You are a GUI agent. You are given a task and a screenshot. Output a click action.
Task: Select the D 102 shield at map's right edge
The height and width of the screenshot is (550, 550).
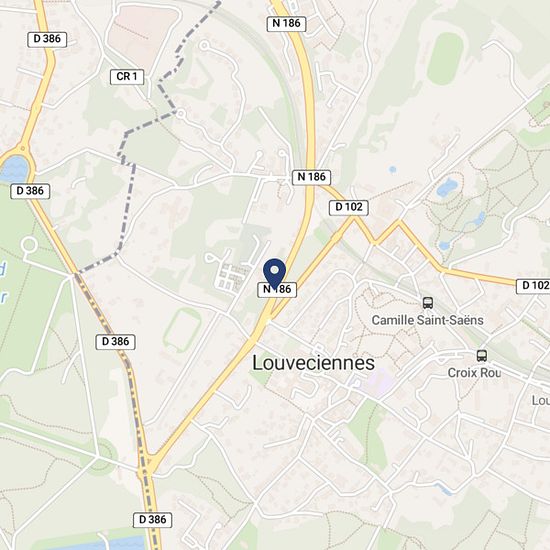click(533, 286)
